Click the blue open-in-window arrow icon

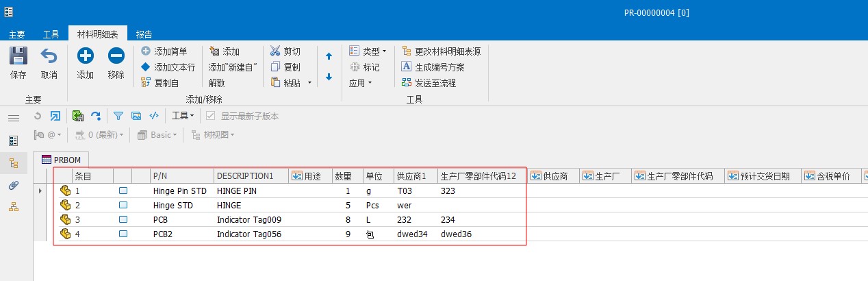pos(55,116)
